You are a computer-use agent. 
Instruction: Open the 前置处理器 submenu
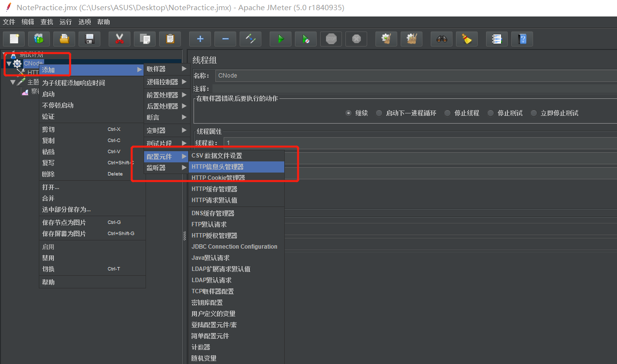(166, 95)
